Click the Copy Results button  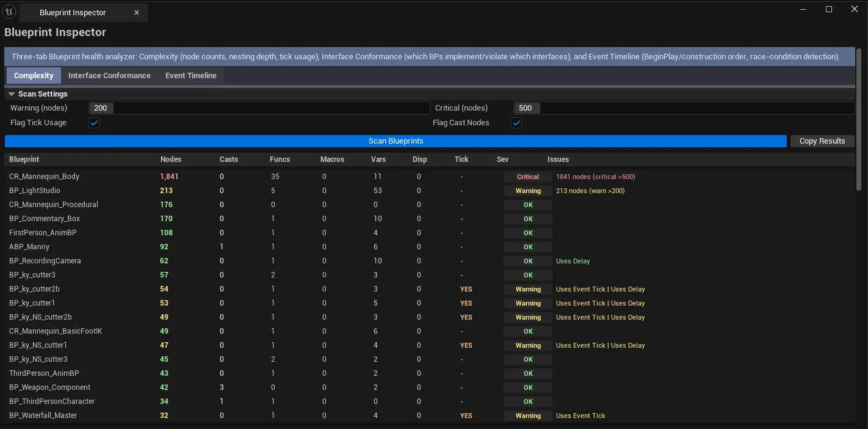coord(822,141)
